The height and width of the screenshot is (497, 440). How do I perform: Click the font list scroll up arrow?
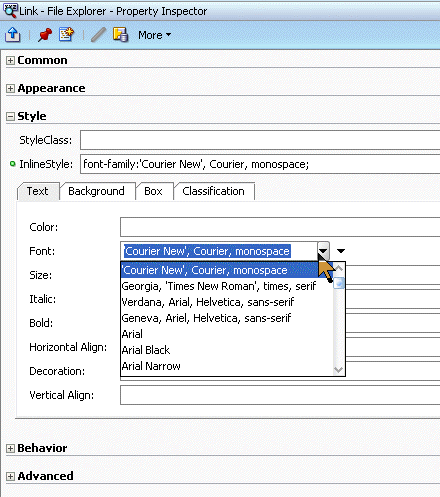pyautogui.click(x=339, y=268)
